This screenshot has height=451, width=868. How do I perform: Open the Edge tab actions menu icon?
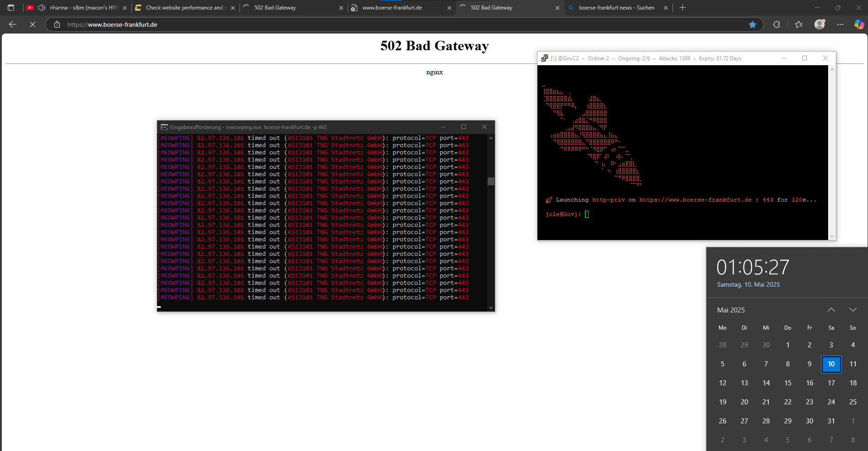point(11,8)
